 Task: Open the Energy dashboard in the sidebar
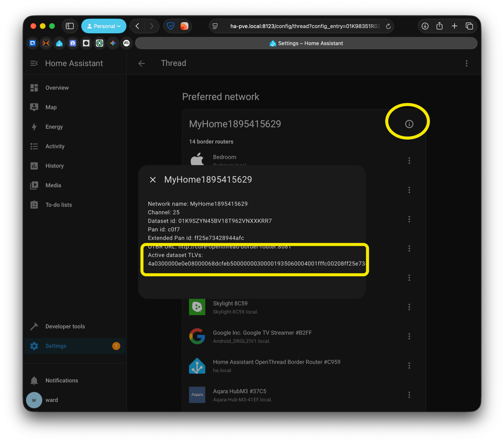[x=54, y=127]
